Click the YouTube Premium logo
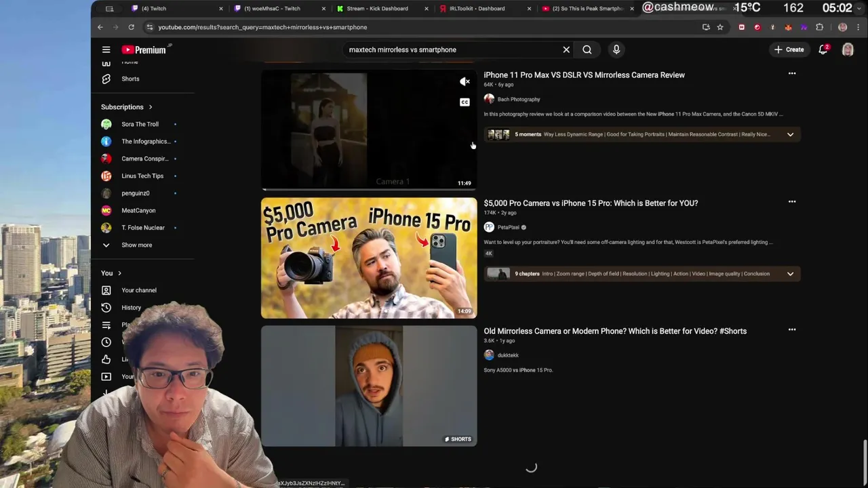 pos(144,49)
